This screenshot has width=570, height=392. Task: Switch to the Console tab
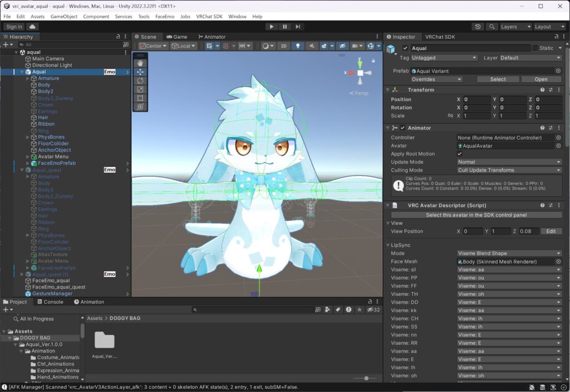pyautogui.click(x=50, y=302)
